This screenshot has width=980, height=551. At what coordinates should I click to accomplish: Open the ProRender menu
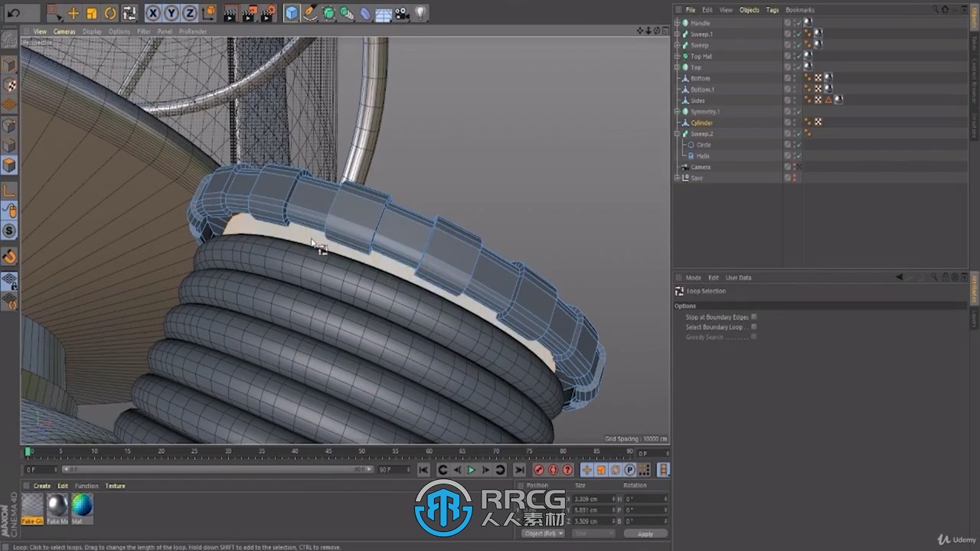coord(193,31)
